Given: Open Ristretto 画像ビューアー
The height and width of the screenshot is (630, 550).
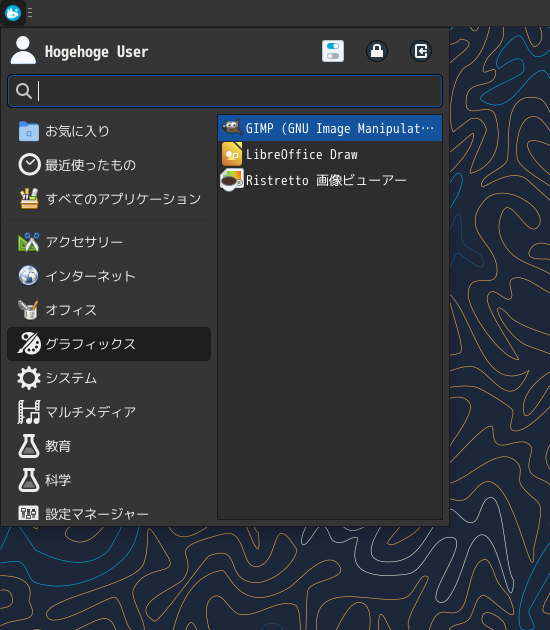Looking at the screenshot, I should tap(330, 180).
